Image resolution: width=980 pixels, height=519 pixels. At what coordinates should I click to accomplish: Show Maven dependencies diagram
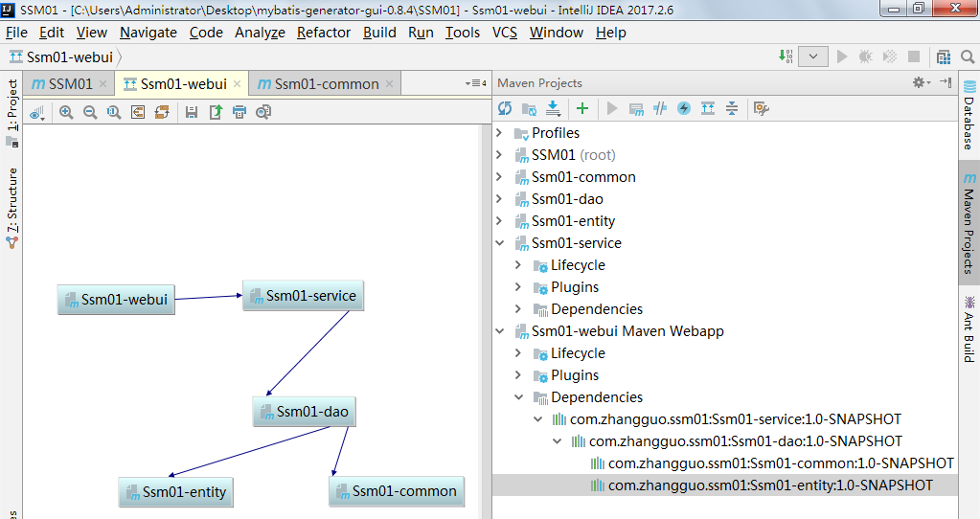pyautogui.click(x=708, y=108)
